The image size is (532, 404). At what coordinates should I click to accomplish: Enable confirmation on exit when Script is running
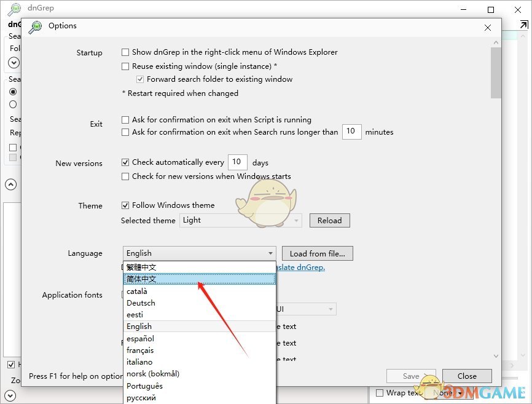(125, 119)
